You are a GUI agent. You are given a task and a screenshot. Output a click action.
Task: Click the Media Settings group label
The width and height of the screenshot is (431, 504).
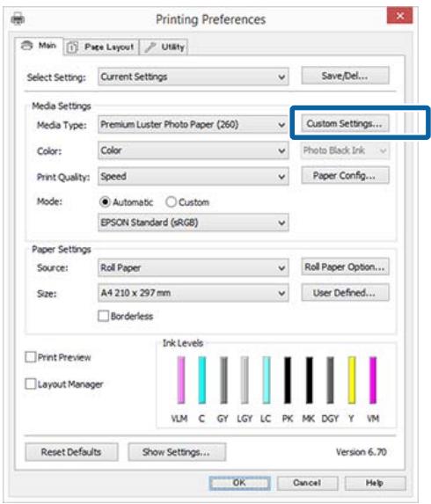pyautogui.click(x=62, y=106)
